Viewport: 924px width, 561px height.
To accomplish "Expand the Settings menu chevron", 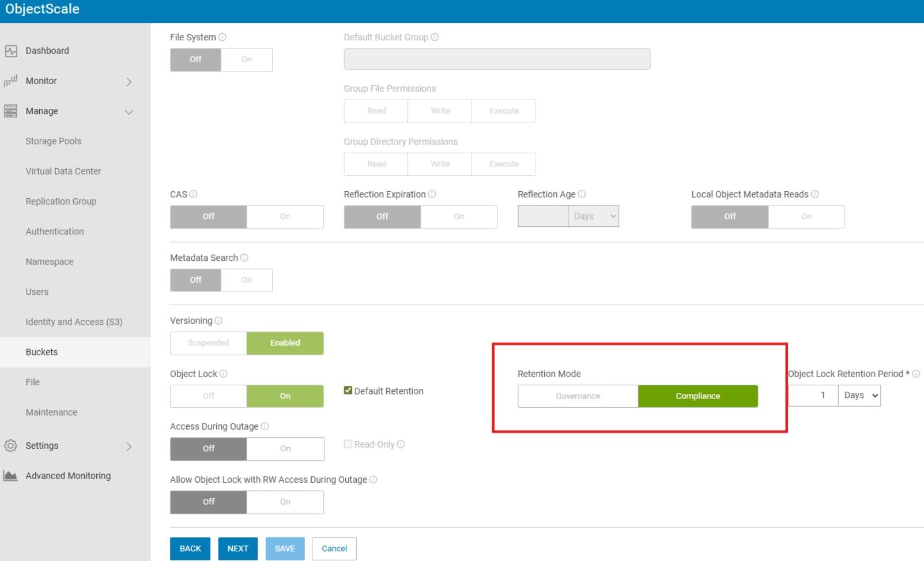I will (x=129, y=446).
